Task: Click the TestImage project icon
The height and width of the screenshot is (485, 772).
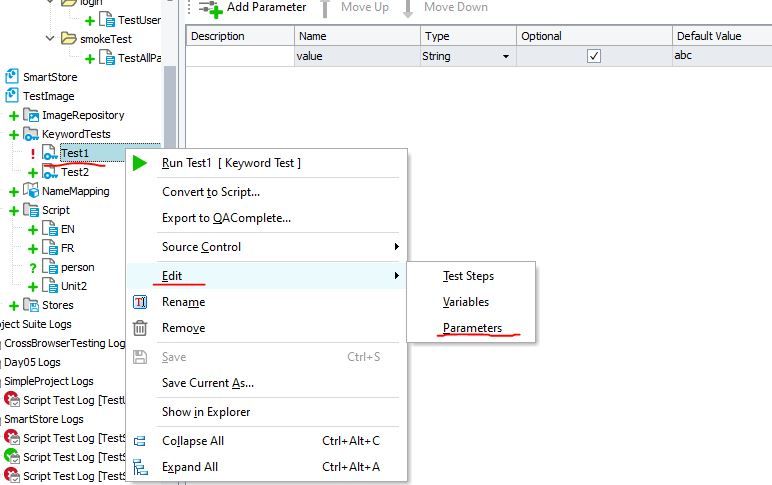Action: [x=12, y=96]
